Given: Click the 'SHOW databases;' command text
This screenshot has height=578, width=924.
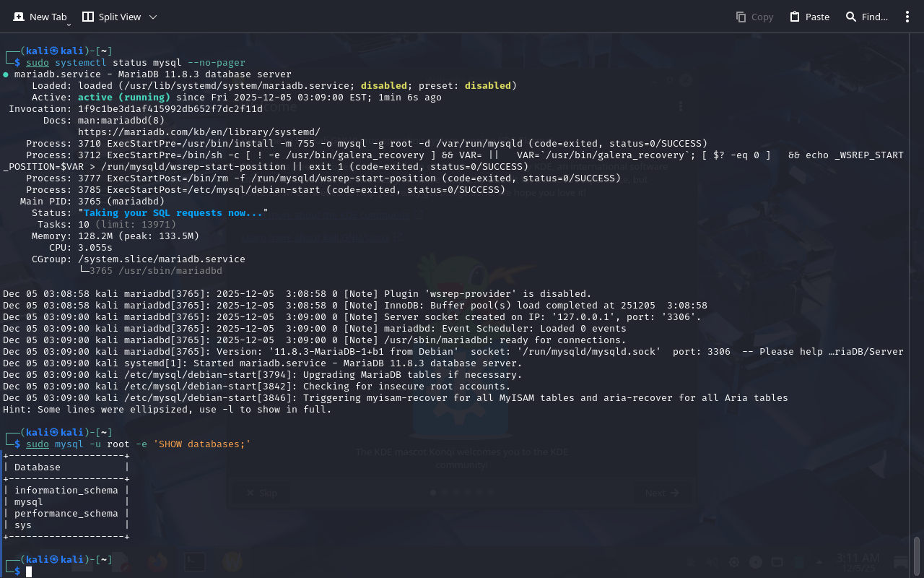Looking at the screenshot, I should tap(201, 444).
